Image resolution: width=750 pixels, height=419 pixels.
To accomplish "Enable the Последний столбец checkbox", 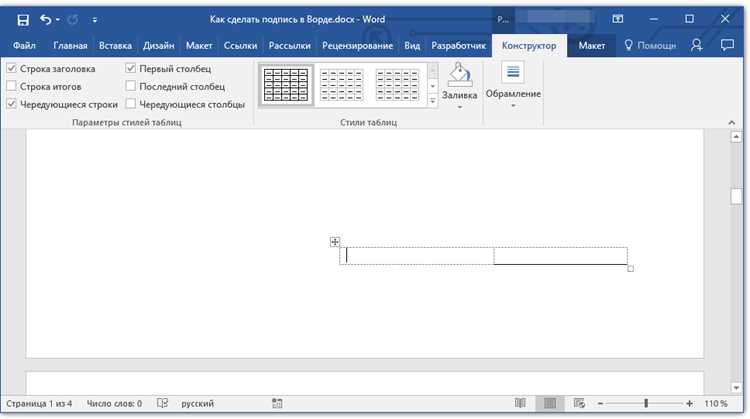I will 131,86.
